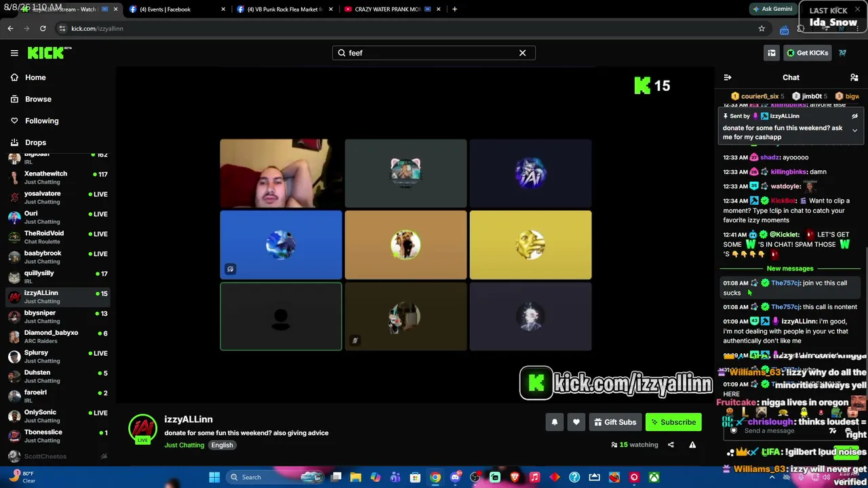868x488 pixels.
Task: Open yosalvatore channel in sidebar
Action: 58,197
